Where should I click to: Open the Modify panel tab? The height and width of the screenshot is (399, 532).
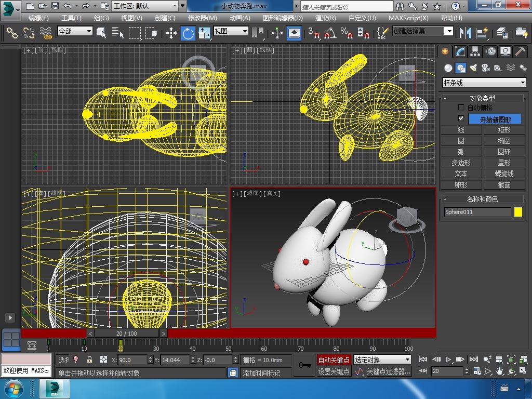[x=460, y=51]
